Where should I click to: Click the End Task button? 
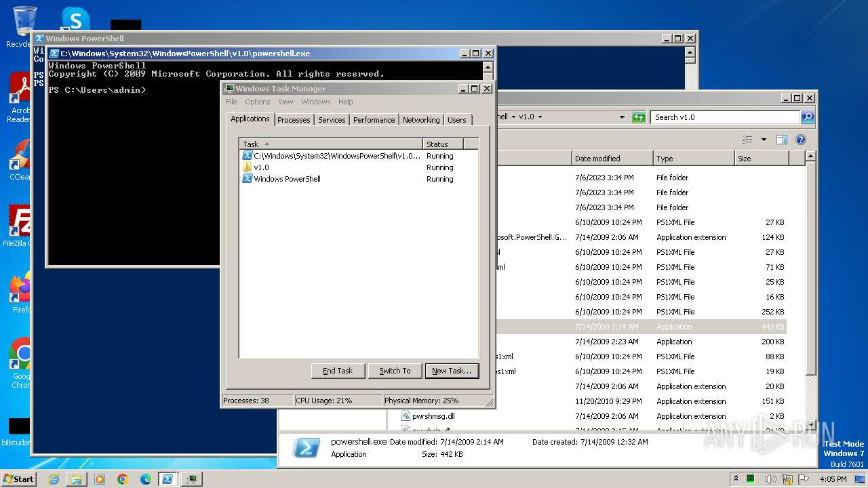point(338,371)
